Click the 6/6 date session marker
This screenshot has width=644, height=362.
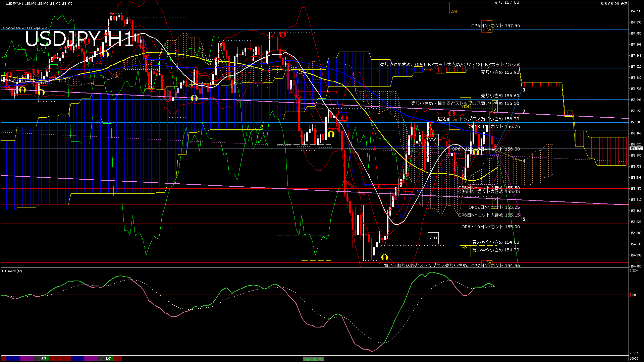[44, 359]
